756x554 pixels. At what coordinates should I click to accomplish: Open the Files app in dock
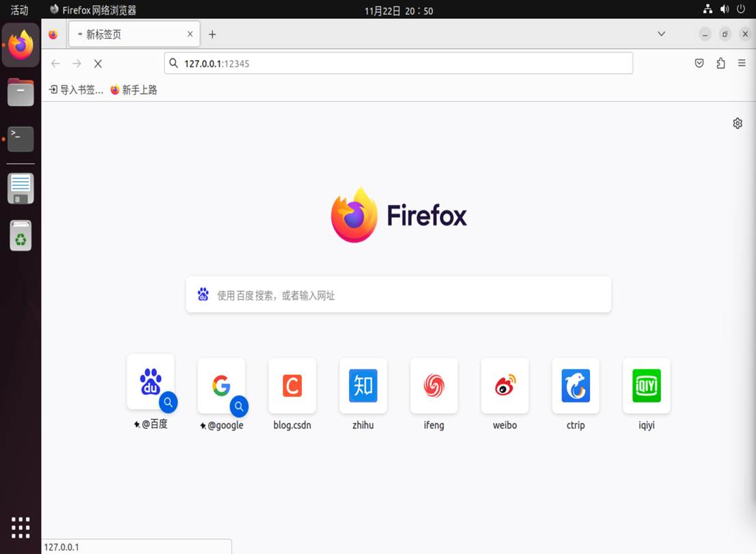[20, 92]
